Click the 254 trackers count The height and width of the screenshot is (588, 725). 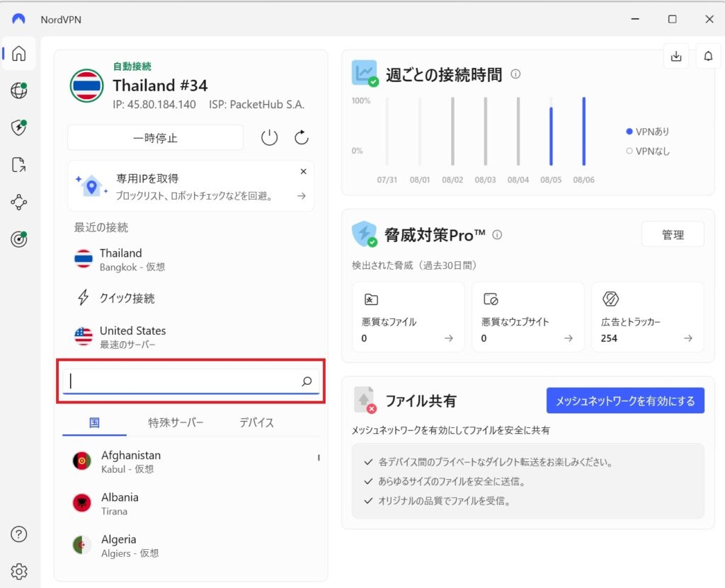[x=609, y=338]
